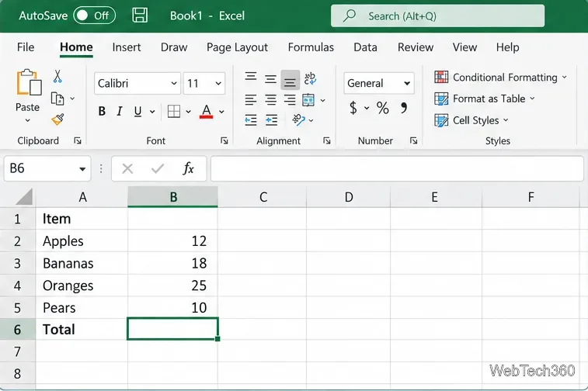Viewport: 588px width, 391px height.
Task: Switch to the Data tab
Action: click(x=365, y=47)
